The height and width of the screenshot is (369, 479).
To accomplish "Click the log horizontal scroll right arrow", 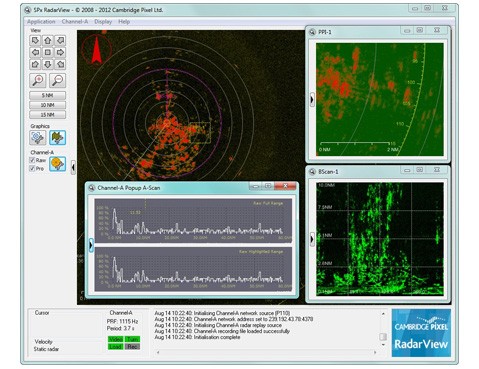I will click(375, 352).
